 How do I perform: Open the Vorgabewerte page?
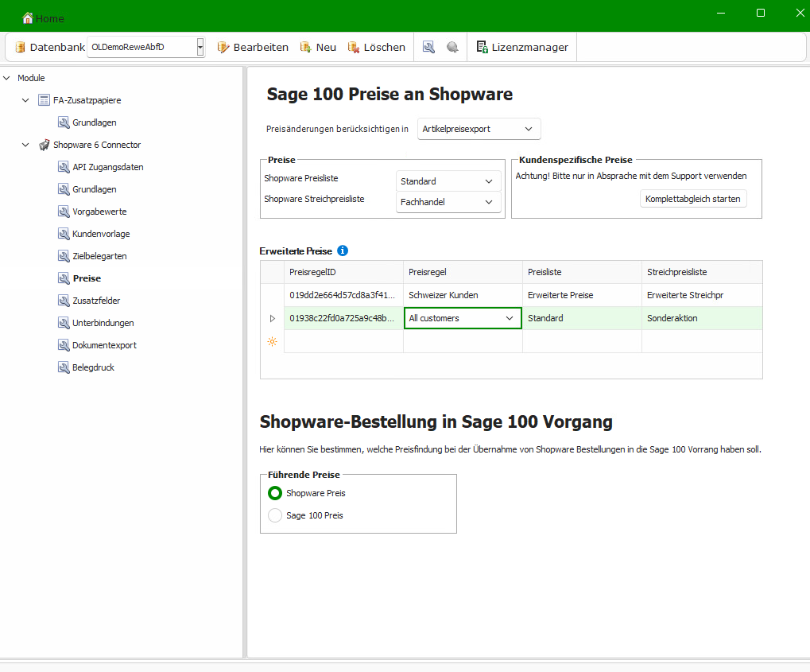(x=99, y=212)
